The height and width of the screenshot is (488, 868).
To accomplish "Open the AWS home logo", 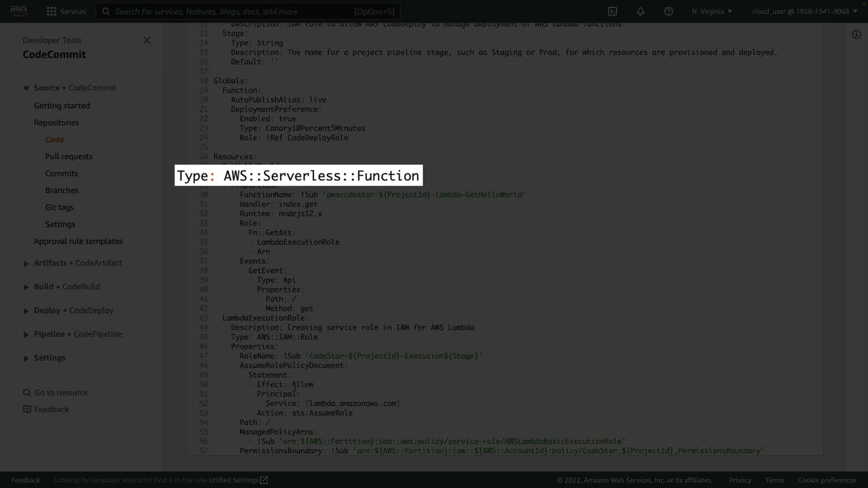I will [19, 11].
